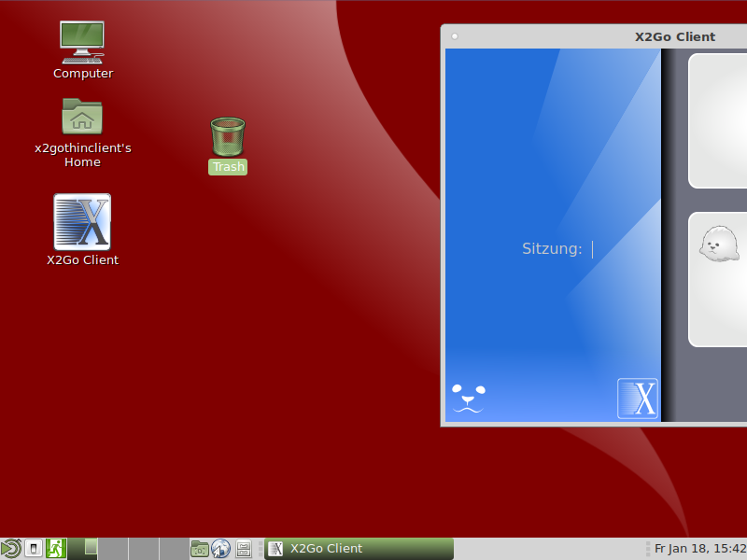Launch X2Go Client from desktop icon
This screenshot has width=747, height=560.
pos(82,230)
